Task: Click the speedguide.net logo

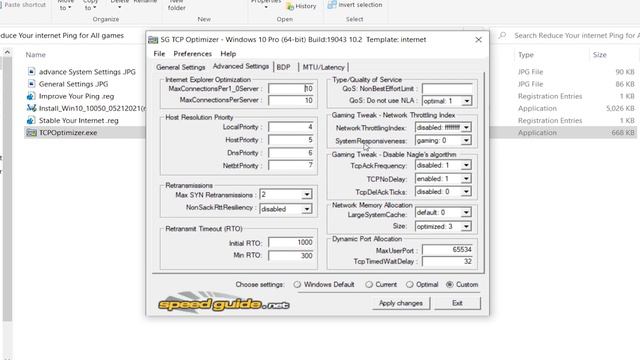Action: point(224,303)
